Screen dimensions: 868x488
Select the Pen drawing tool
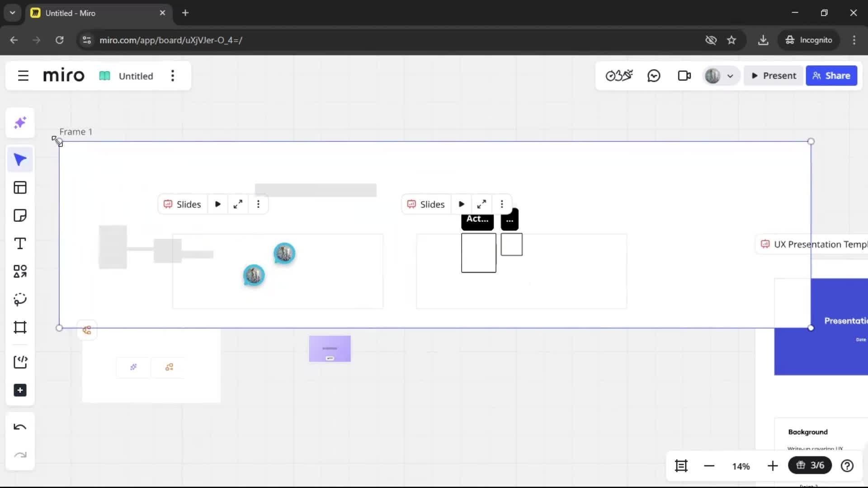[x=20, y=299]
